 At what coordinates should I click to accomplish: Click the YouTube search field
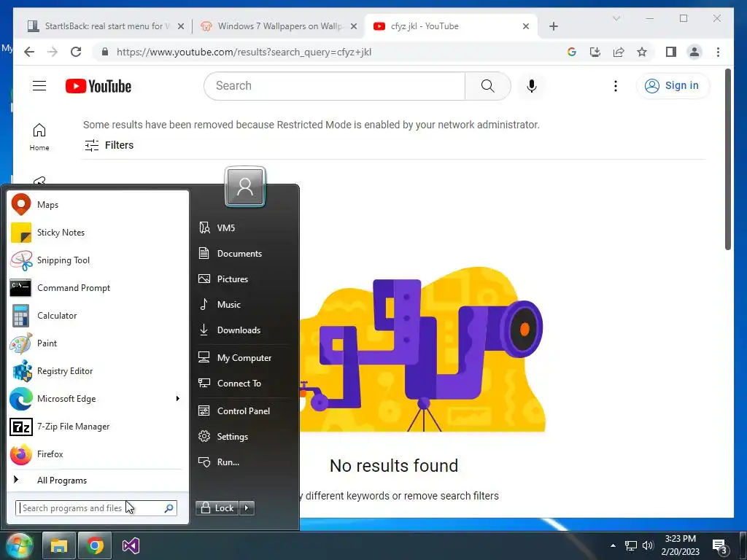click(334, 86)
